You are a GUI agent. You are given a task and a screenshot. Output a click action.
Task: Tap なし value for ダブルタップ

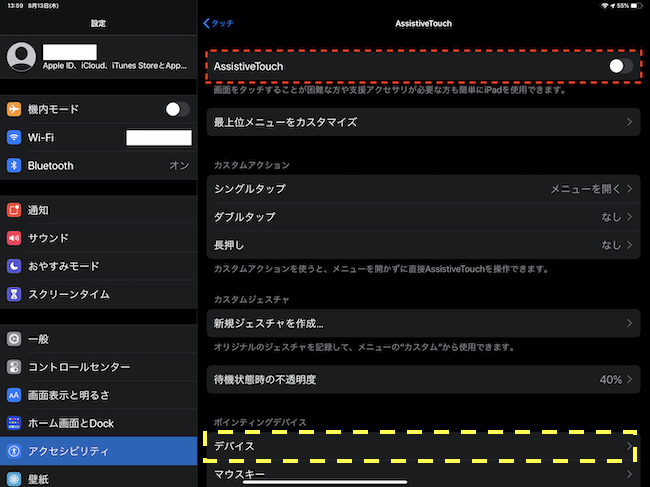click(x=611, y=217)
